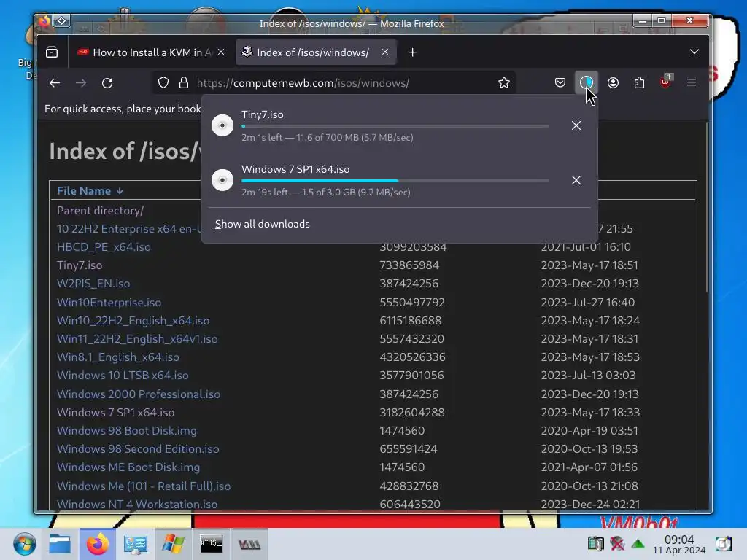Click the URL address bar
Viewport: 747px width, 560px height.
(333, 83)
